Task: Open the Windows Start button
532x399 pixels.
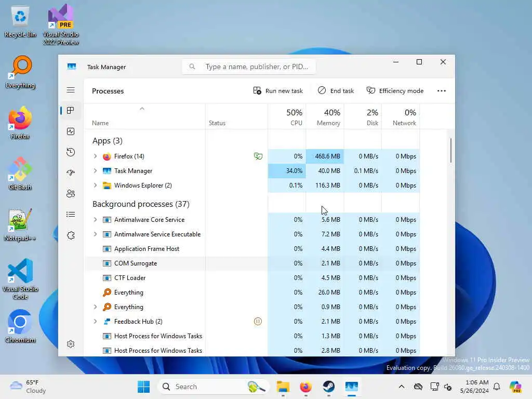Action: tap(143, 387)
